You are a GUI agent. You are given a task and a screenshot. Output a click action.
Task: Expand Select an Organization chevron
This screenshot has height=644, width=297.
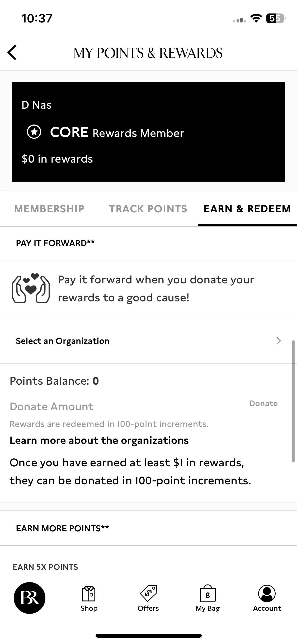[x=279, y=341]
